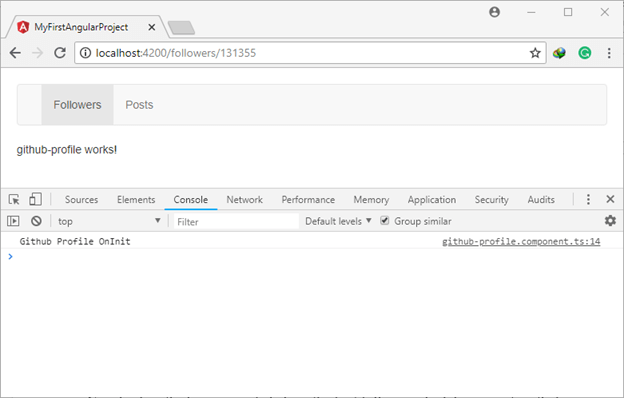View site information icon in address bar
Image resolution: width=624 pixels, height=398 pixels.
click(x=85, y=53)
